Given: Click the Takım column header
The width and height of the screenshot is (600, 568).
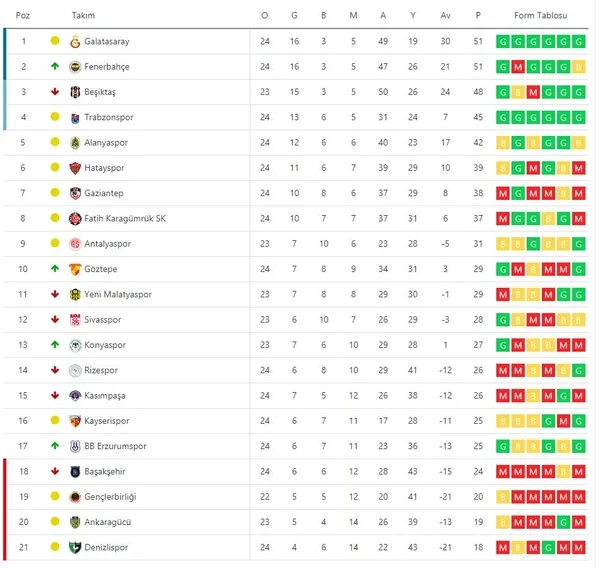Looking at the screenshot, I should [84, 16].
